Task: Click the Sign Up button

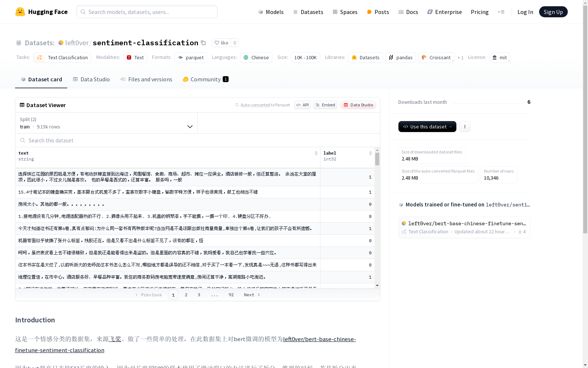Action: 553,12
